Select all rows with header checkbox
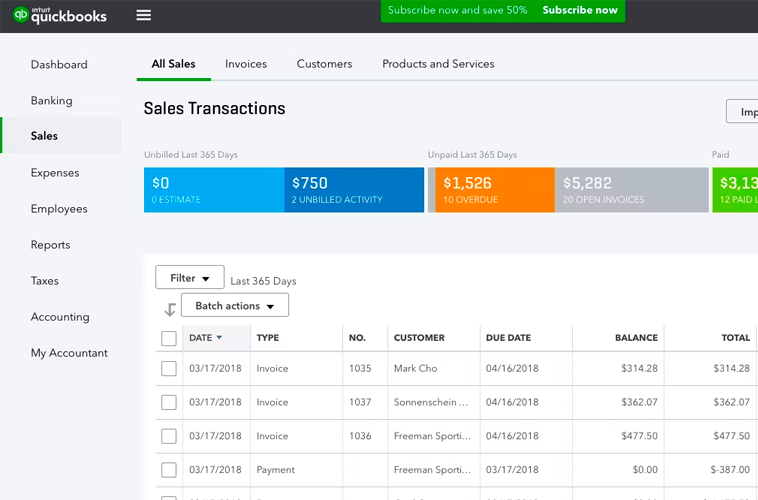Viewport: 758px width, 500px height. (x=169, y=339)
